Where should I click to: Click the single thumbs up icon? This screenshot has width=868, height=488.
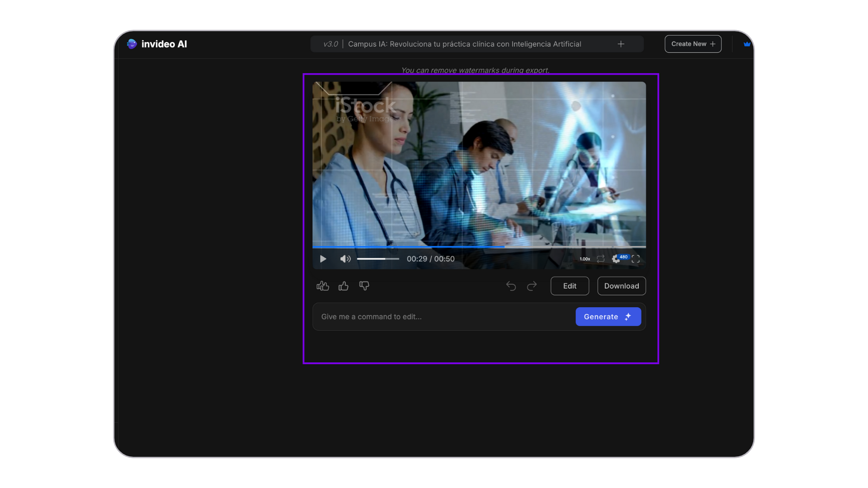(344, 286)
